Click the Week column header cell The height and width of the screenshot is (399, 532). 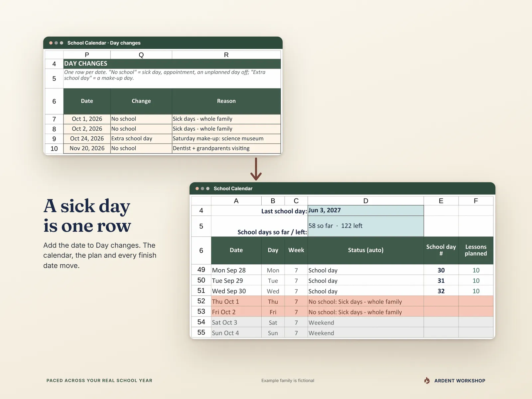click(296, 250)
